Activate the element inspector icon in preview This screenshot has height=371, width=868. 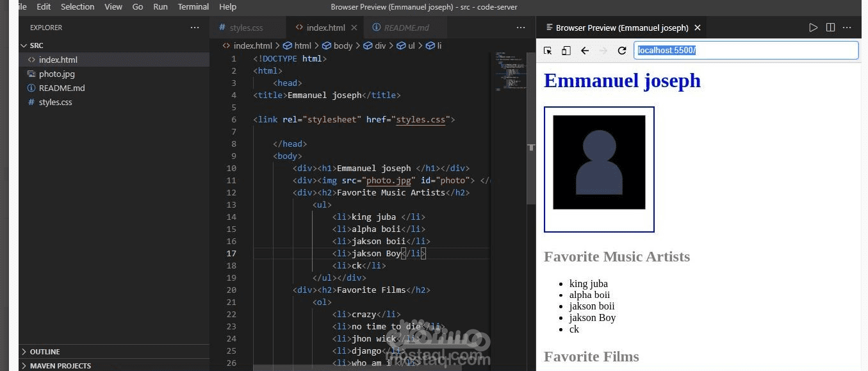pyautogui.click(x=548, y=51)
